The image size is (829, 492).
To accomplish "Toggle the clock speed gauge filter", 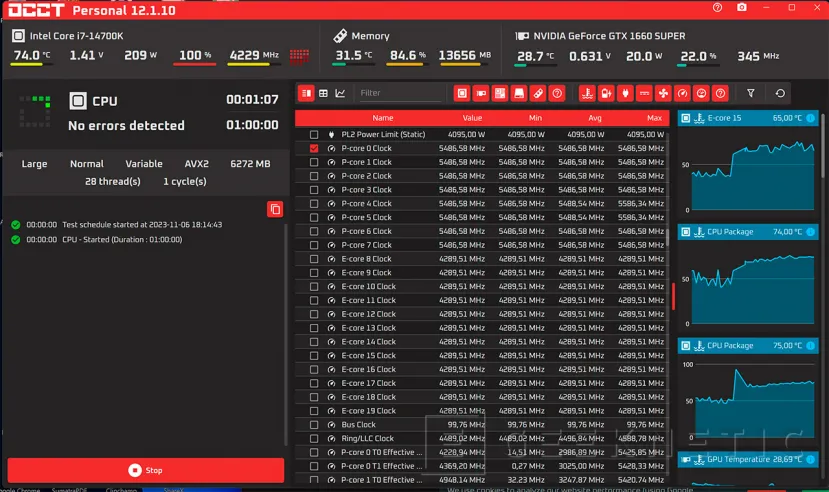I will (683, 94).
